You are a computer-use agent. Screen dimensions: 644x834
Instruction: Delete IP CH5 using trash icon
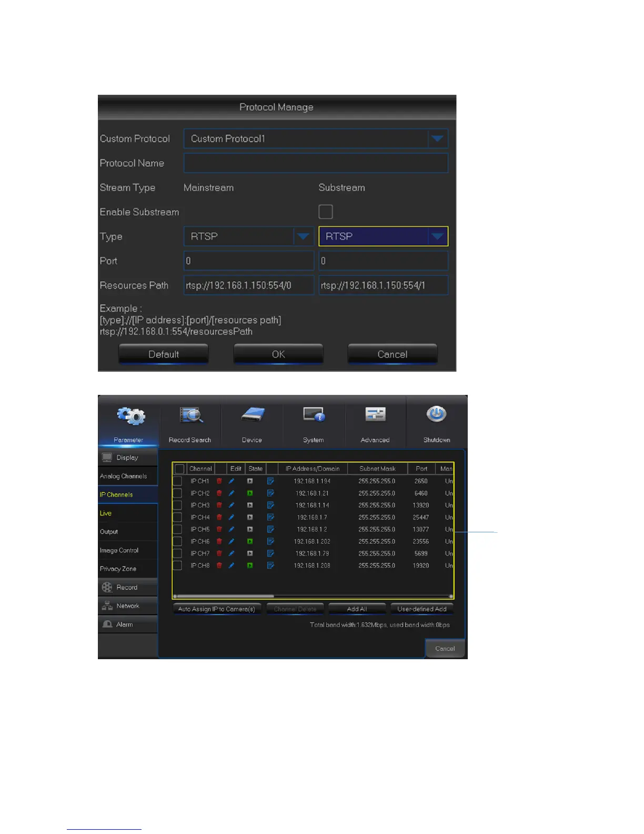(219, 530)
